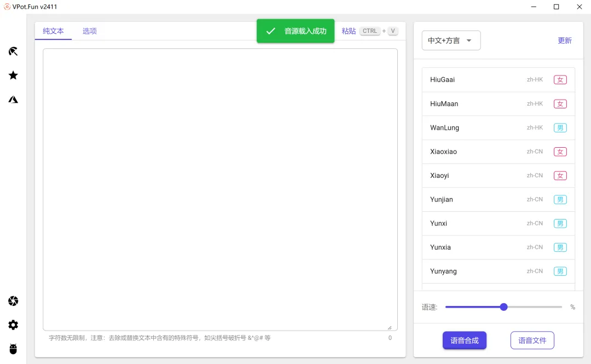Click the 更新 link
Viewport: 591px width, 364px height.
(x=564, y=41)
